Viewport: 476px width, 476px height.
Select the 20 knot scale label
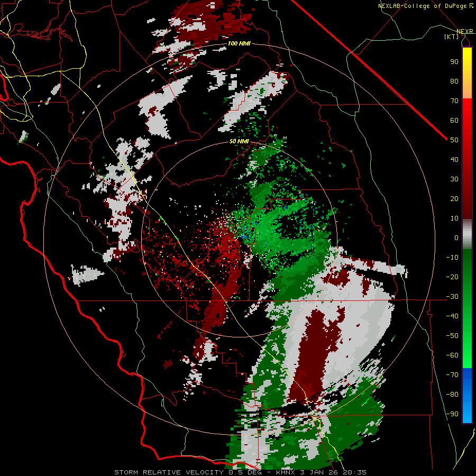(x=454, y=199)
